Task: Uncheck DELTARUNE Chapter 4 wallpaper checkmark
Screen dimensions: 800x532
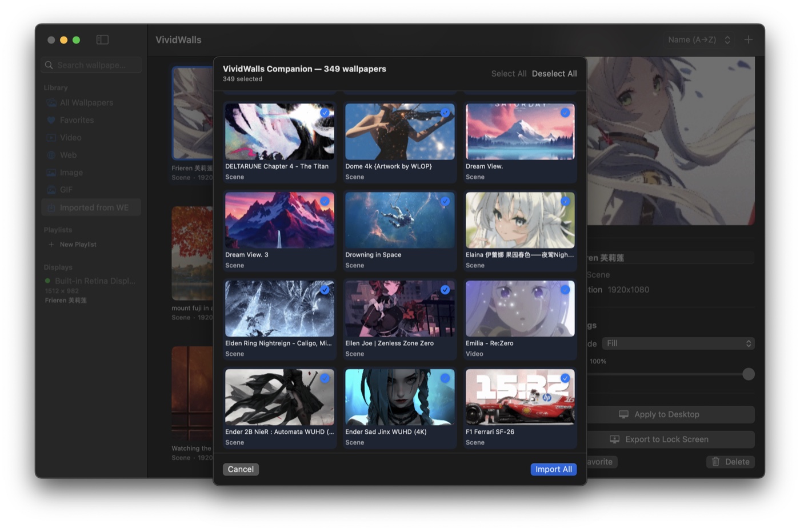Action: [x=325, y=113]
